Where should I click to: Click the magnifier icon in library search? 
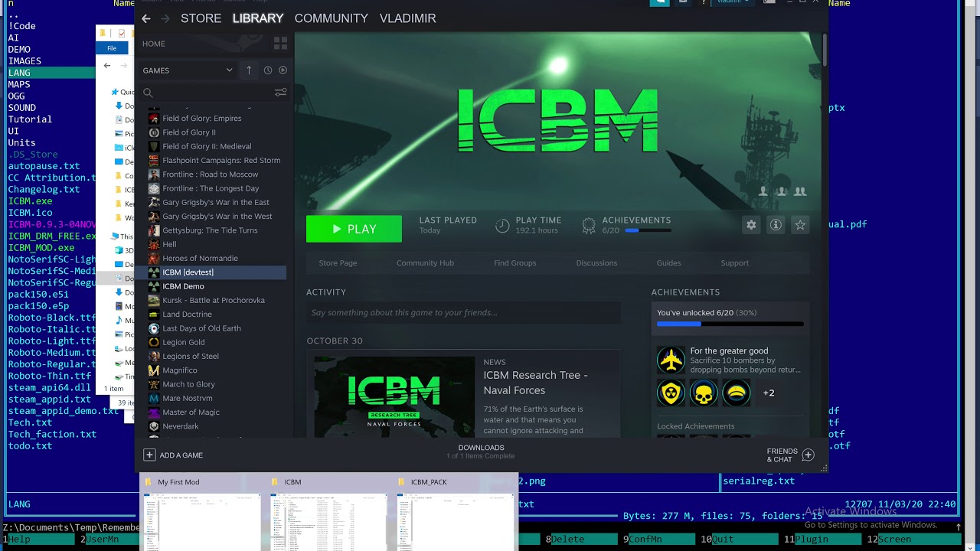click(148, 93)
